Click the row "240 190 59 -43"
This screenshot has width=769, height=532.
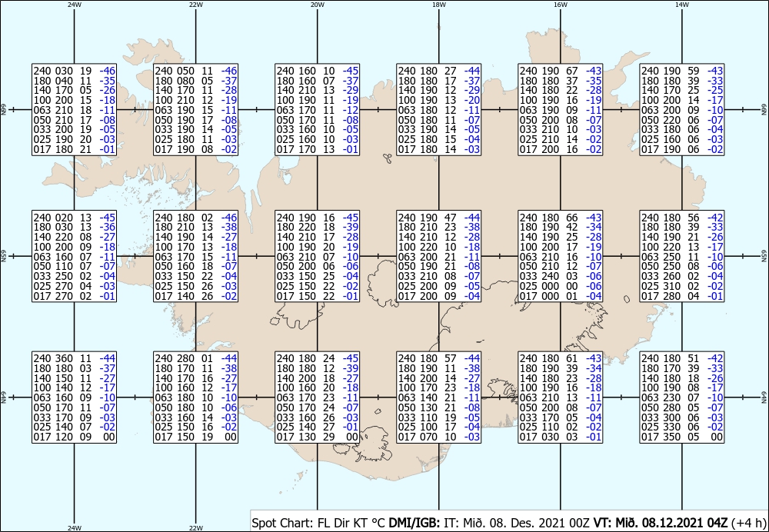point(682,71)
